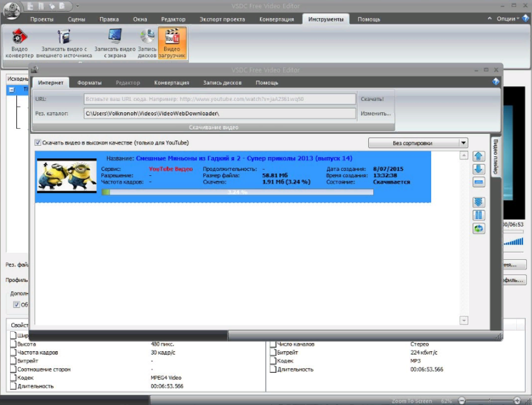Click the video title Смешные Миньоны link
532x405 pixels.
point(244,158)
